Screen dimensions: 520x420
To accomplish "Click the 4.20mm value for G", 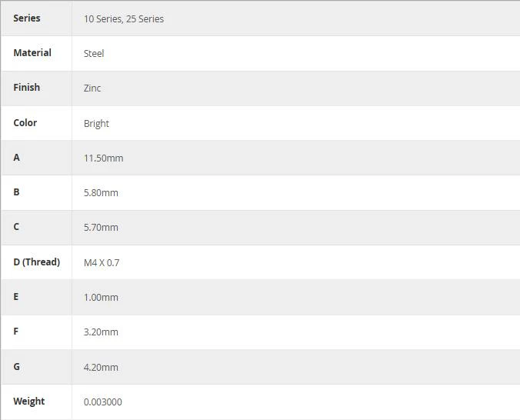I will [x=101, y=367].
